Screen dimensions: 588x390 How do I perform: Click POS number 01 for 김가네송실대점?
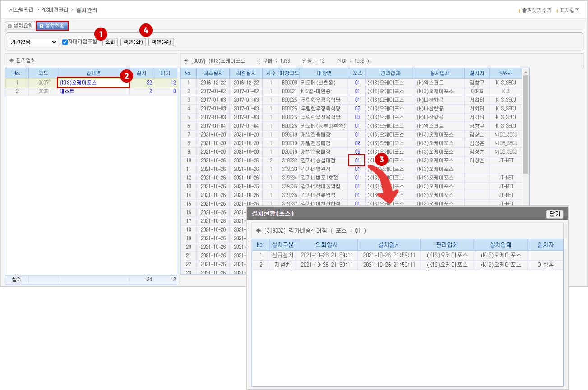pyautogui.click(x=357, y=161)
